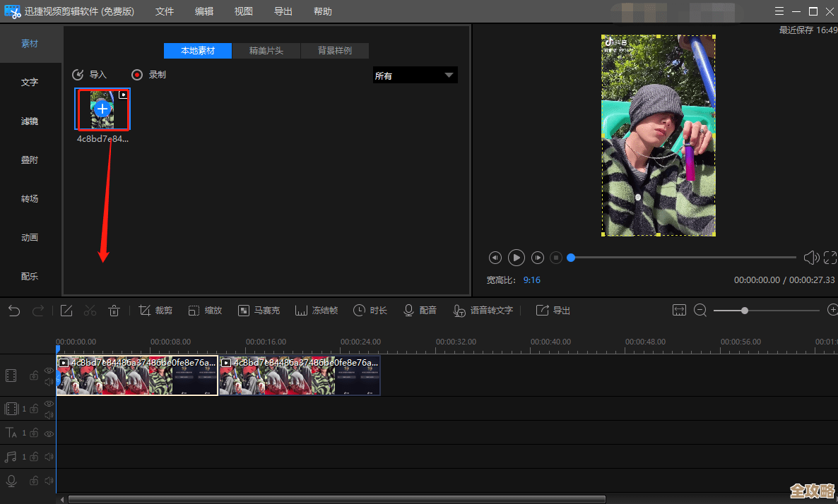Click the fit-timeline-to-window icon
Screen dimensions: 838x504
[x=679, y=311]
